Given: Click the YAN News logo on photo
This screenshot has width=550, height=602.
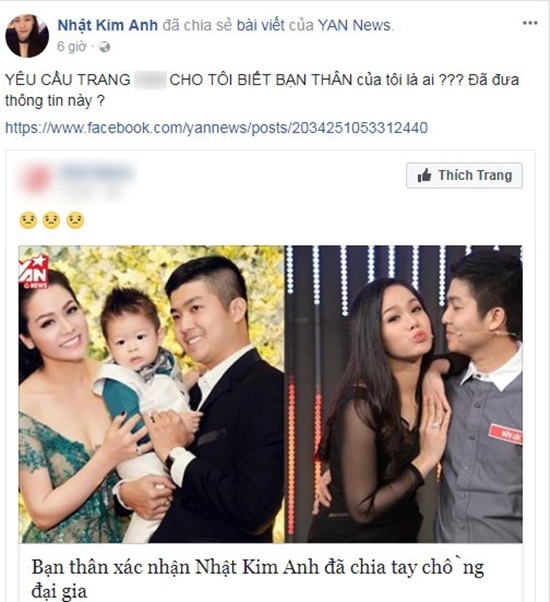Looking at the screenshot, I should pos(34,271).
